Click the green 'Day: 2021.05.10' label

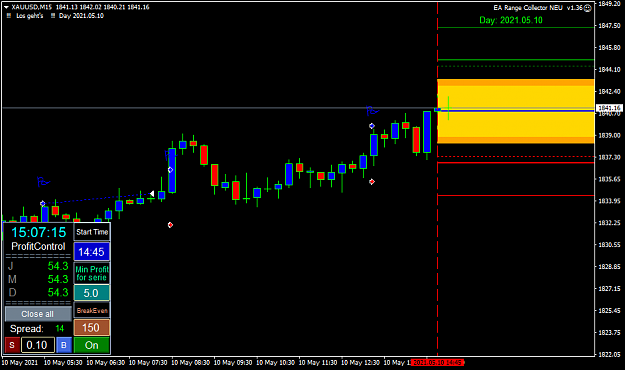click(x=511, y=20)
